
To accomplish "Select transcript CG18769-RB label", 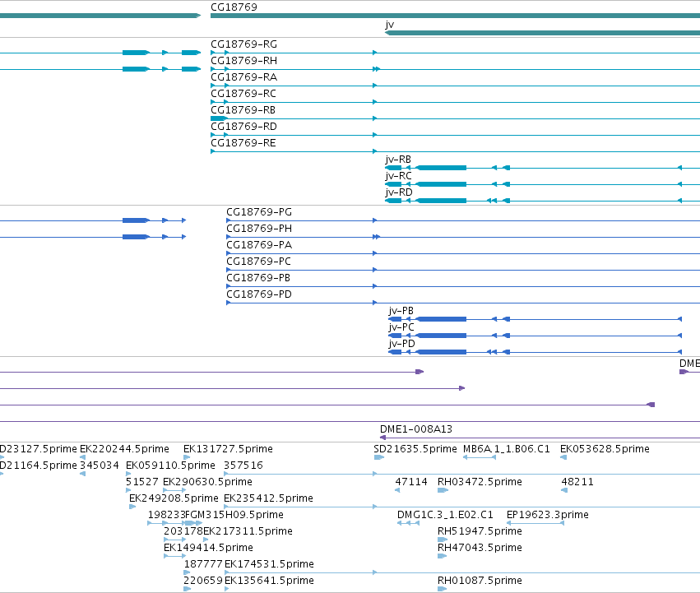I will pos(243,110).
